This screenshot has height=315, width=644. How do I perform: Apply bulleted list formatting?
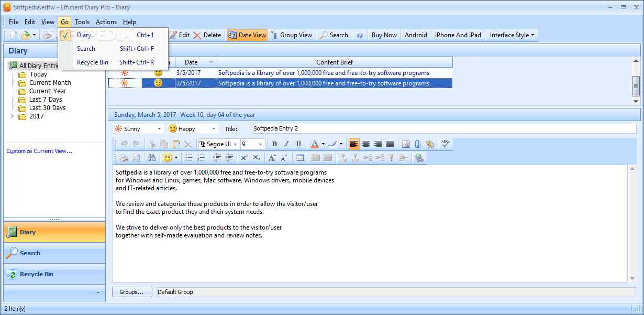coord(189,157)
